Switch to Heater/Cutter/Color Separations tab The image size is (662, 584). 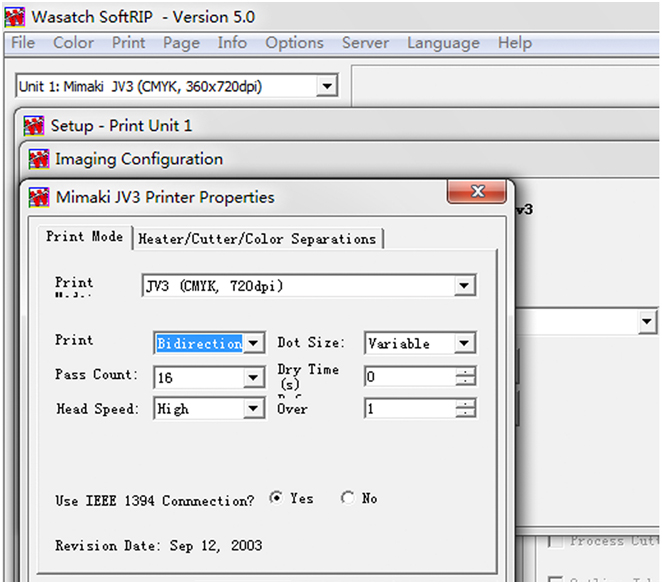click(x=257, y=239)
